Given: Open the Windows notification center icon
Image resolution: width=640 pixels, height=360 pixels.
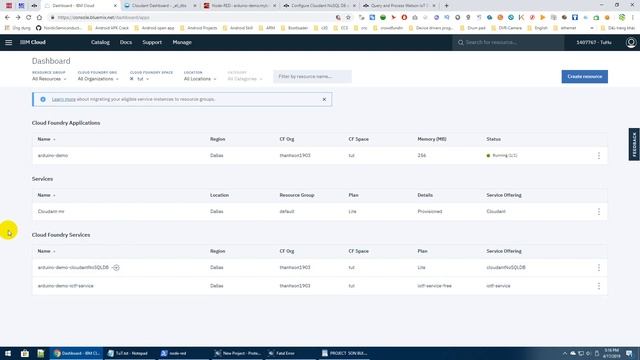Looking at the screenshot, I should tap(629, 353).
